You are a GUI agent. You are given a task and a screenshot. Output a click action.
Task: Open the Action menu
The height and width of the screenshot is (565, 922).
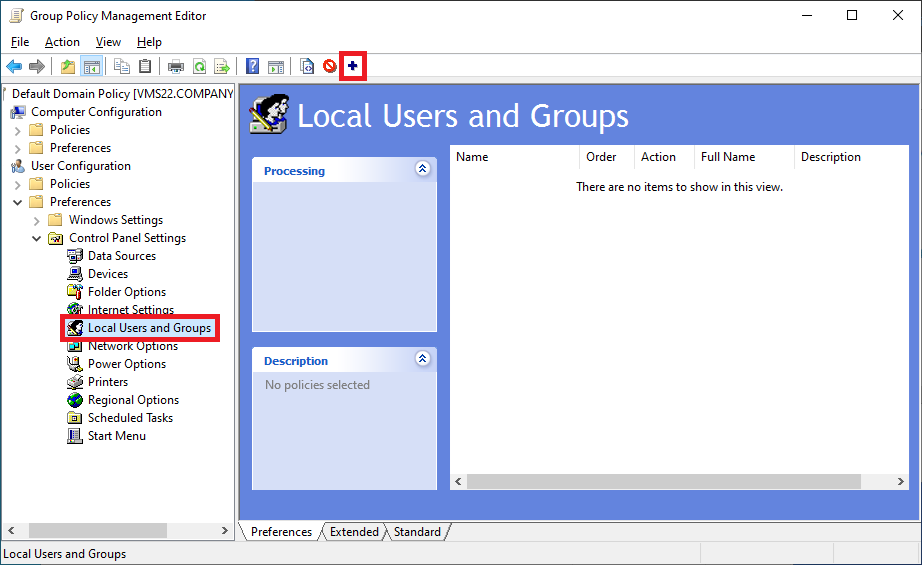coord(62,42)
